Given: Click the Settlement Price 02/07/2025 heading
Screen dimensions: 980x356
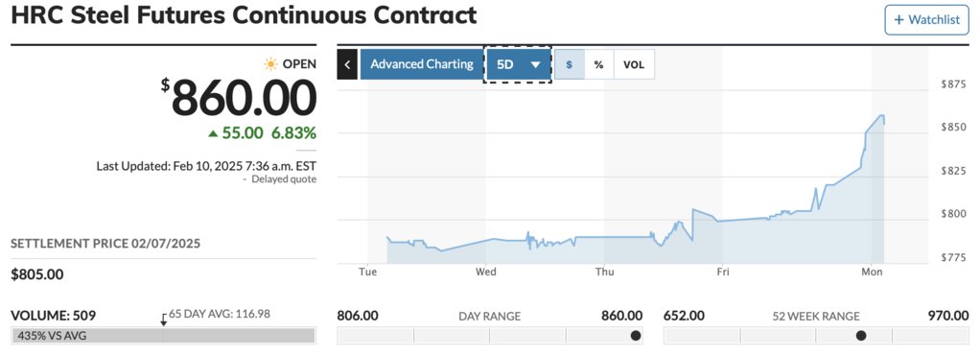Looking at the screenshot, I should (105, 244).
